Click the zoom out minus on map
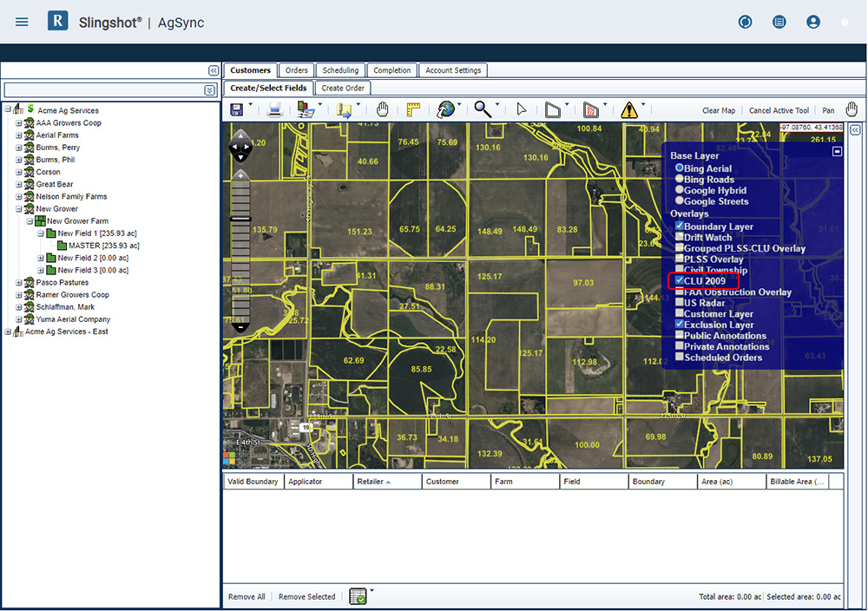Screen dimensions: 868x611 tap(240, 328)
